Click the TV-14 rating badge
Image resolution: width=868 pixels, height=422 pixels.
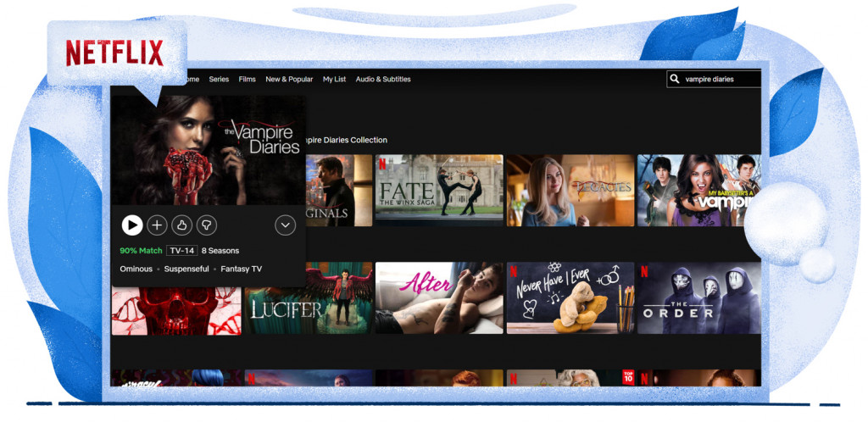[x=181, y=251]
